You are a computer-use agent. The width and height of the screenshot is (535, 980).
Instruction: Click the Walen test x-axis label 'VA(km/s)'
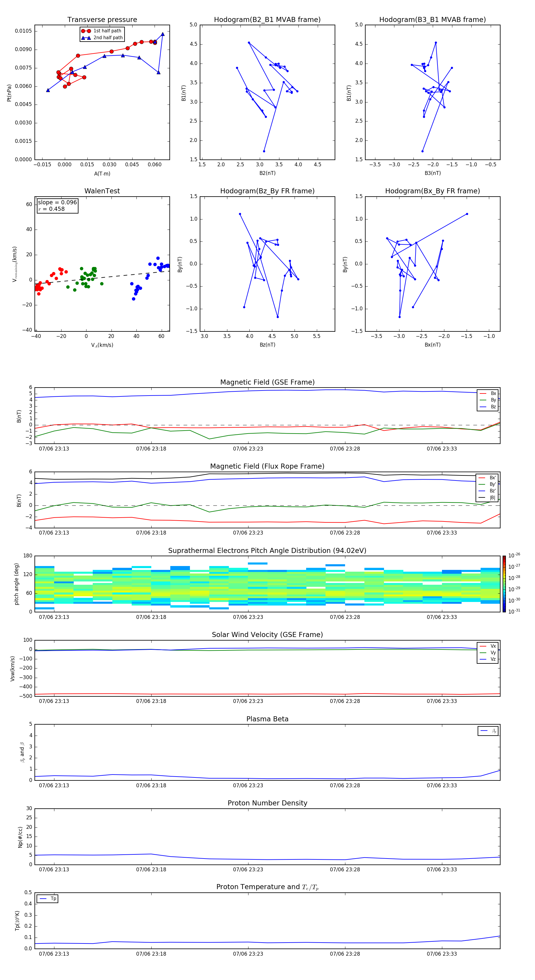coord(102,345)
